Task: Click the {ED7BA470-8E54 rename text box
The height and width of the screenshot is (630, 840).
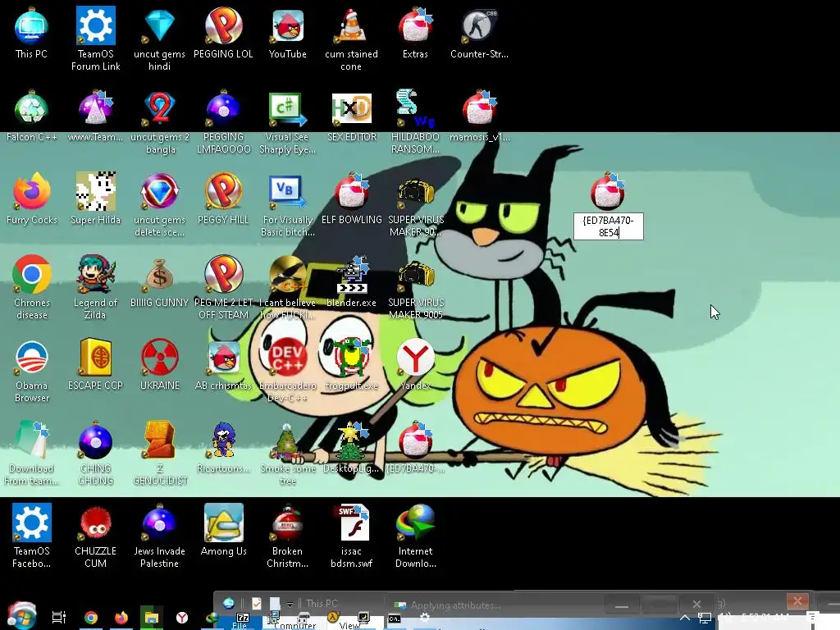Action: click(608, 226)
